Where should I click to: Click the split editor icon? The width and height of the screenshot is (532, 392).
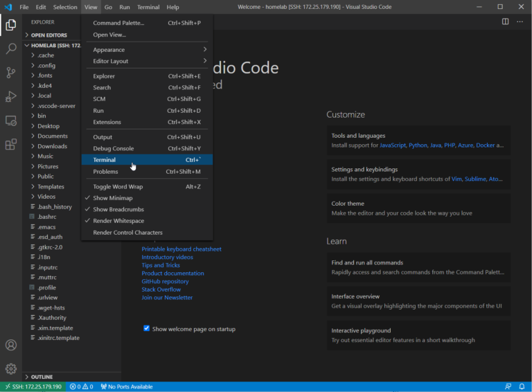coord(506,21)
